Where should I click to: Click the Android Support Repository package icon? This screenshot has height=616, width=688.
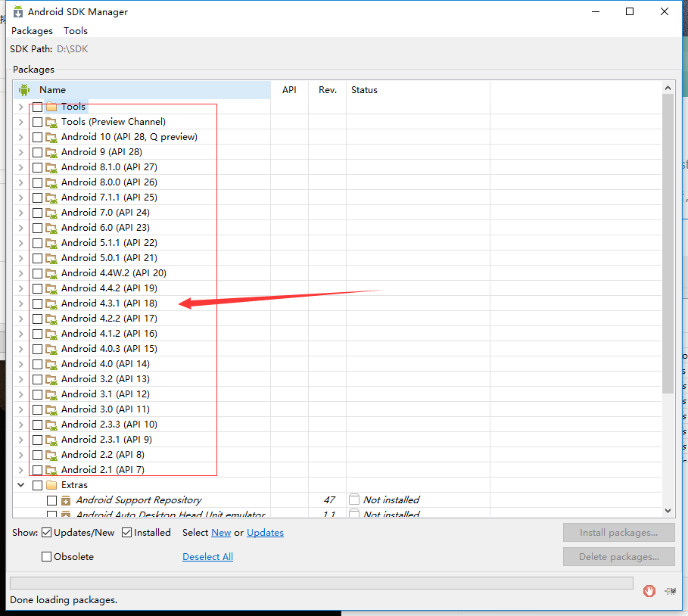(x=66, y=500)
